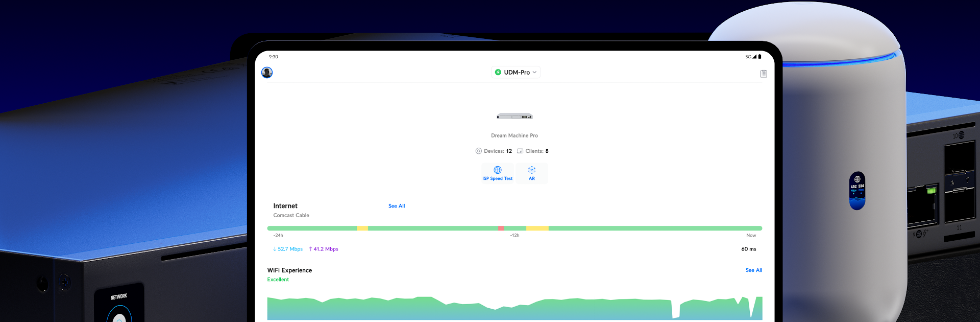Run the ISP Speed Test
Viewport: 980px width, 322px height.
point(498,173)
